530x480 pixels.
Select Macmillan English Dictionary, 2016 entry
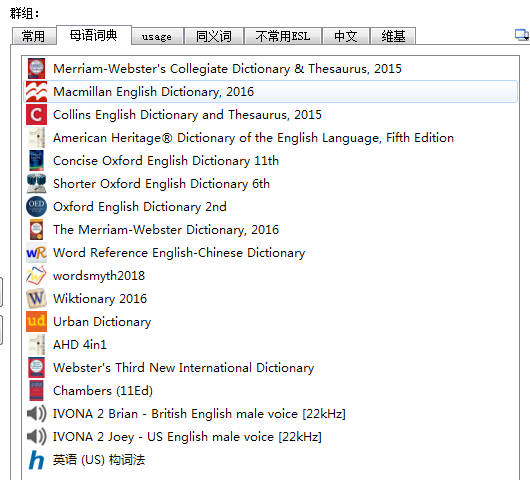click(271, 92)
